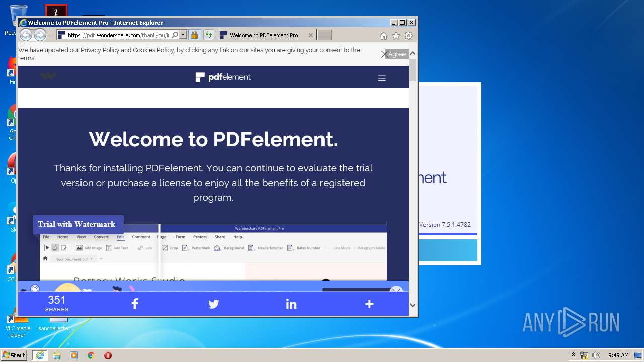644x362 pixels.
Task: Click the vertical scrollbar thumb
Action: [413, 70]
